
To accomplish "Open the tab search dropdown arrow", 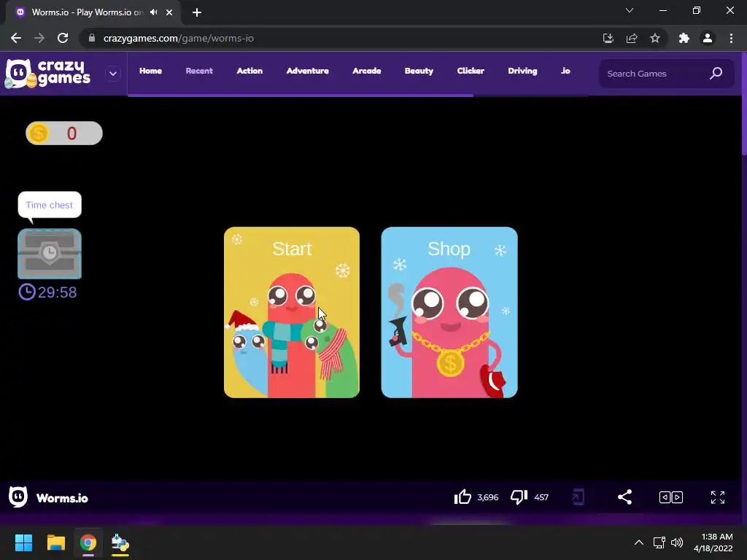I will point(630,10).
